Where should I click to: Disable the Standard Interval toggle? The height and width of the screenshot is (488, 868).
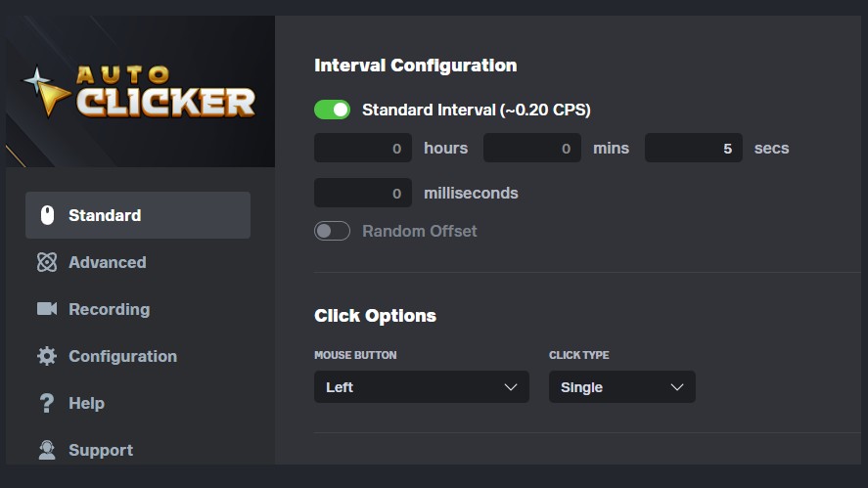(x=332, y=110)
